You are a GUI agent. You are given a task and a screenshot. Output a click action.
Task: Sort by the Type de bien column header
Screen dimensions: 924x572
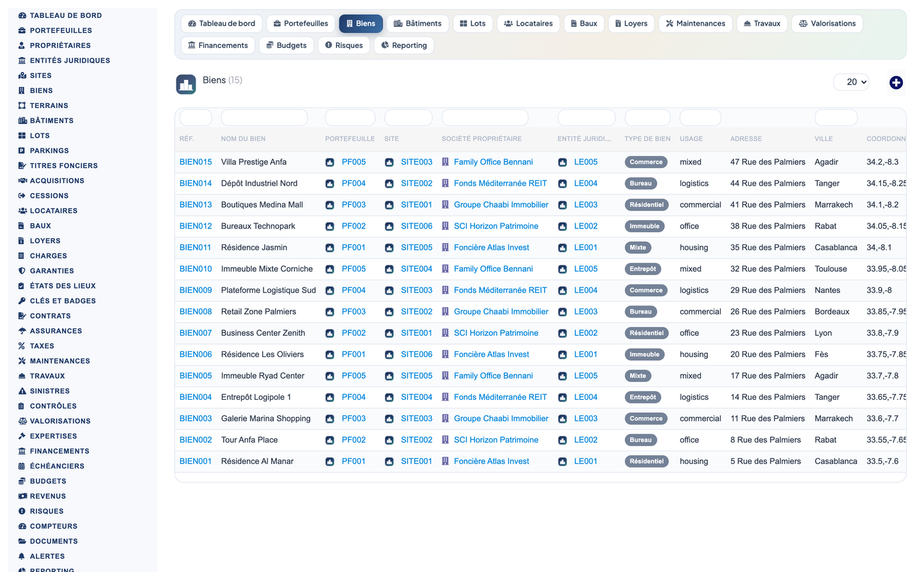(647, 139)
